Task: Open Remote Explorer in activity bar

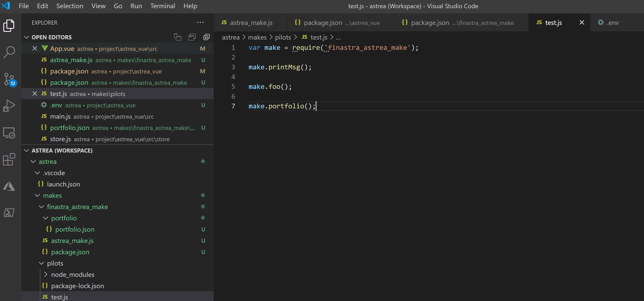Action: (x=9, y=133)
